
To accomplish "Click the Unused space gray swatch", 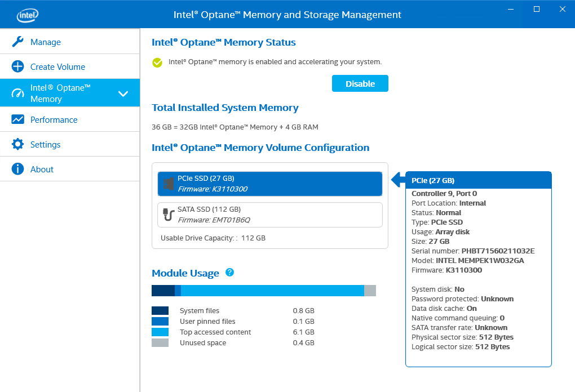I will click(160, 342).
